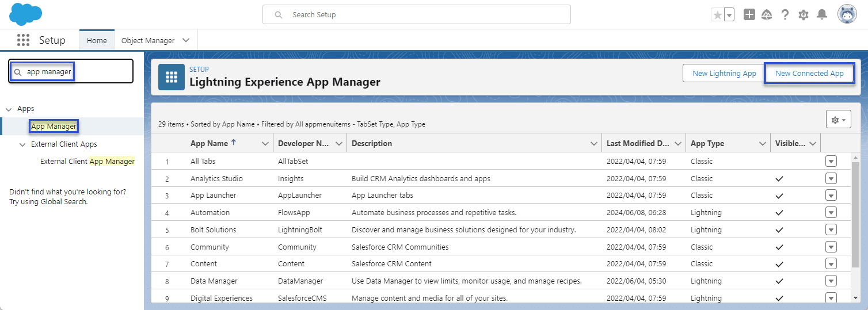The image size is (868, 310).
Task: Select App Manager in the sidebar
Action: [x=54, y=126]
